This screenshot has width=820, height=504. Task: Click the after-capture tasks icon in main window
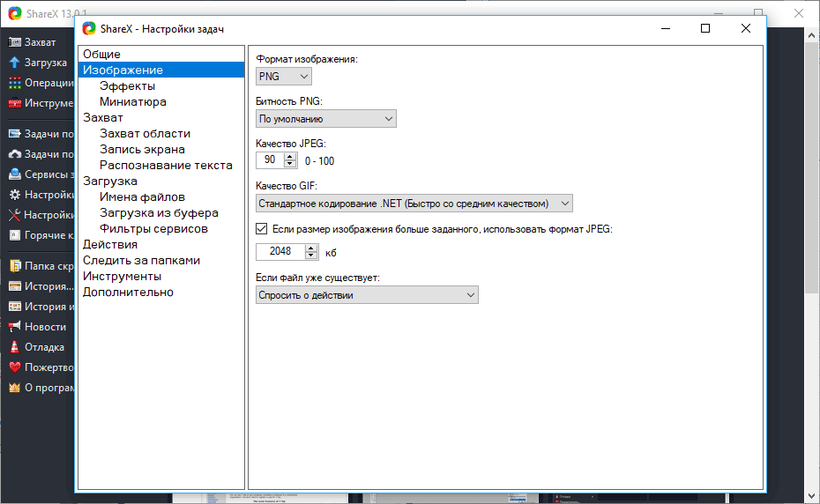pos(15,134)
